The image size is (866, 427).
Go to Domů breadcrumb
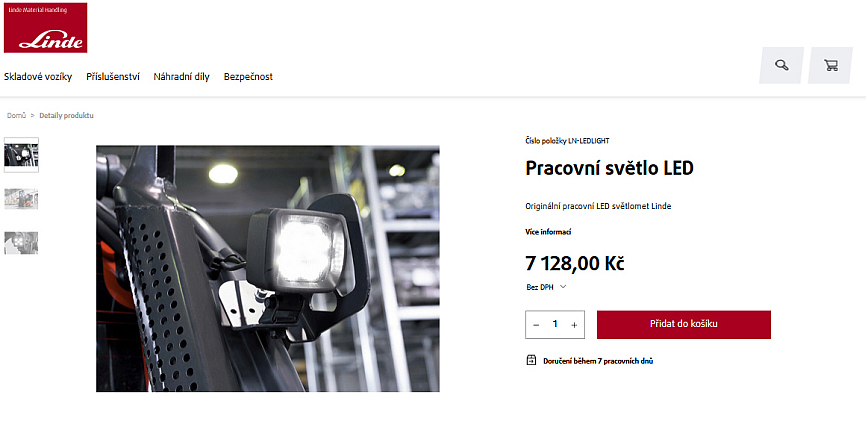pos(16,115)
